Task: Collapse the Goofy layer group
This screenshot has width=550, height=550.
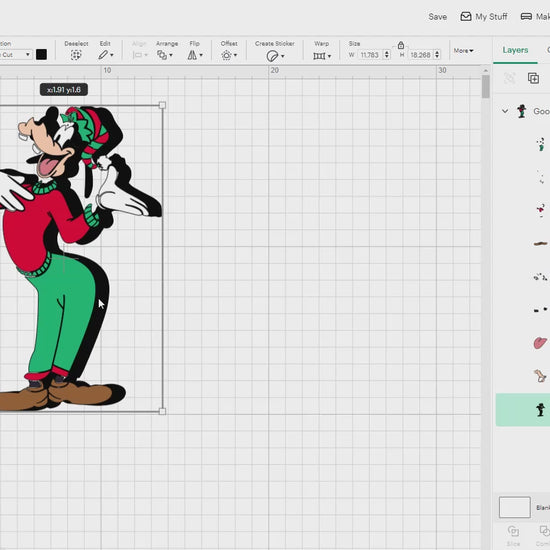Action: (x=505, y=111)
